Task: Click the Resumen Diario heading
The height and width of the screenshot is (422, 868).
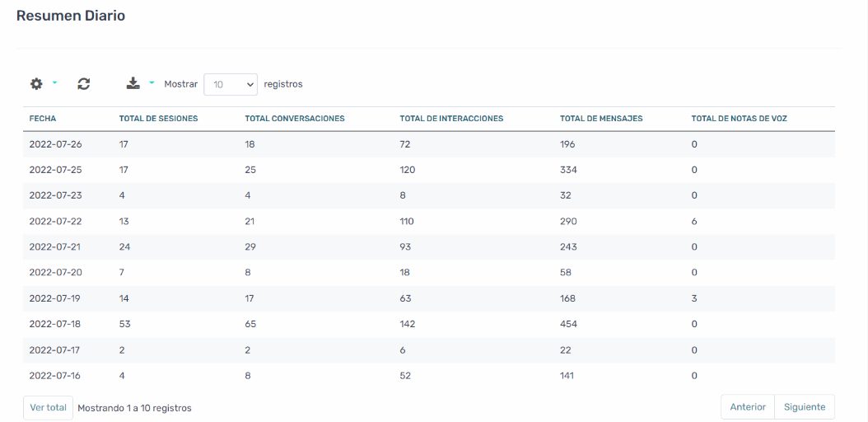Action: pos(71,16)
